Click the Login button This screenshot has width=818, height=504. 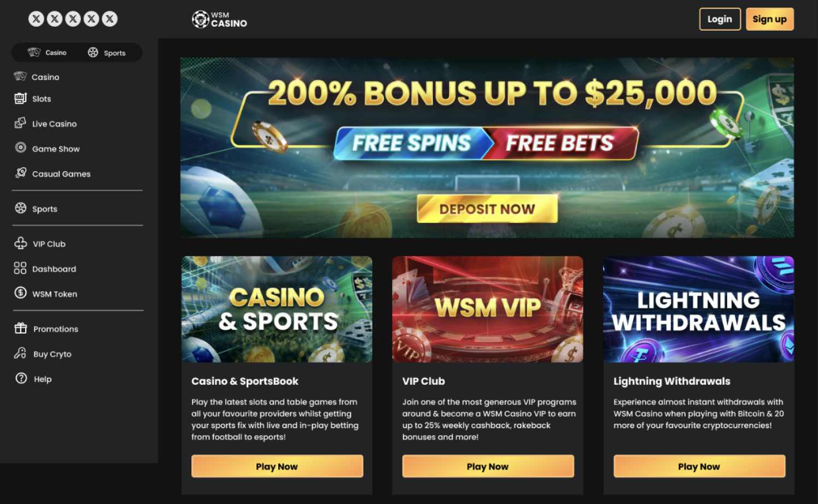pyautogui.click(x=720, y=19)
